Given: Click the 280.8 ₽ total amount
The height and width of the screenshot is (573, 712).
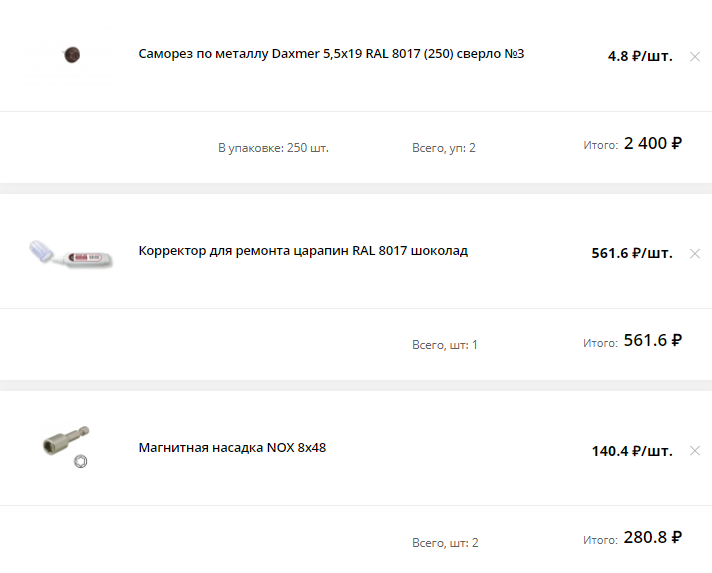Looking at the screenshot, I should (652, 538).
